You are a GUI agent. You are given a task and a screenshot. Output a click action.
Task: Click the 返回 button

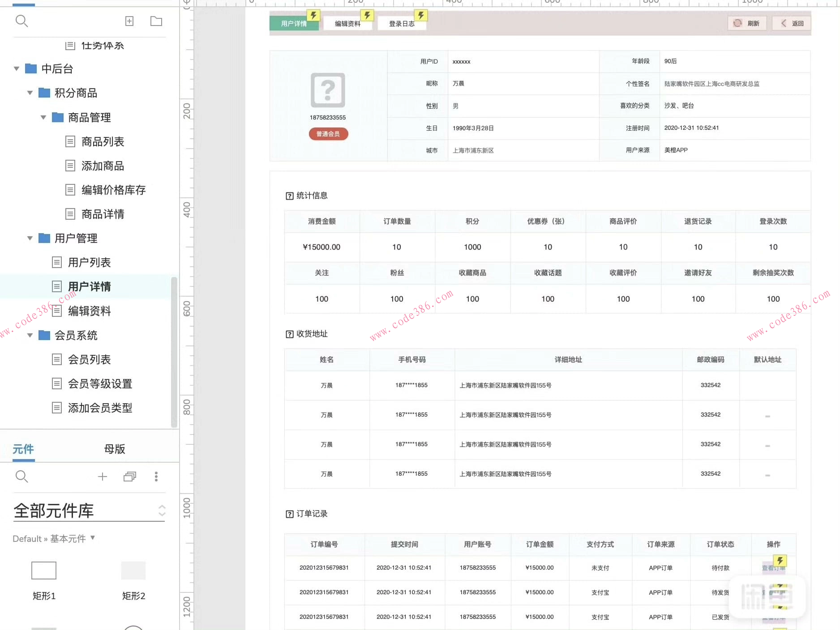pyautogui.click(x=792, y=23)
